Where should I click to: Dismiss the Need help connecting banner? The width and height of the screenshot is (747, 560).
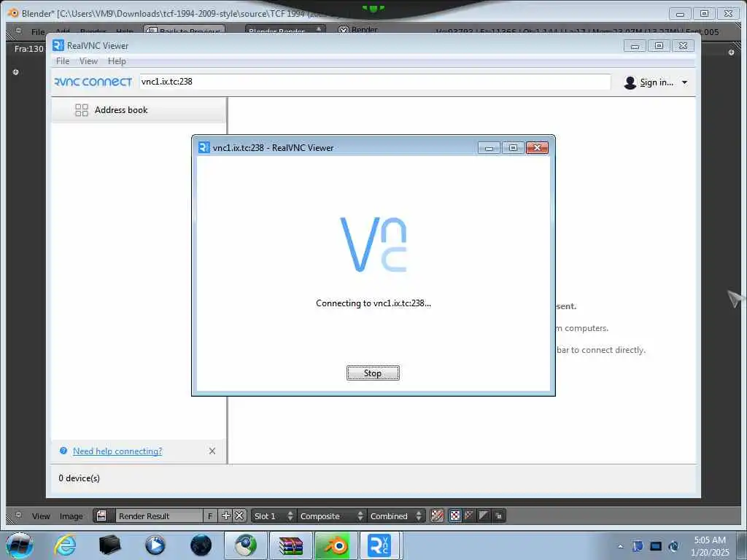point(212,451)
